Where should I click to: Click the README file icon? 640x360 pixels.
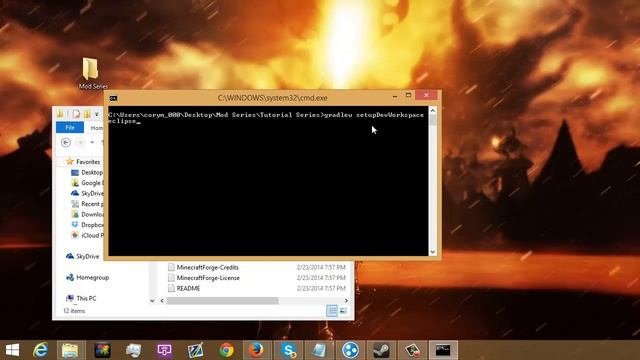(171, 289)
